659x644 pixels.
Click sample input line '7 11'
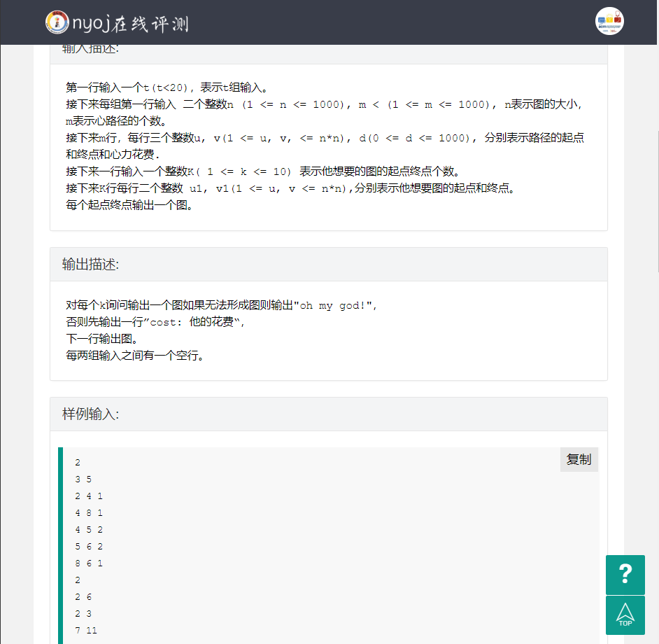86,631
